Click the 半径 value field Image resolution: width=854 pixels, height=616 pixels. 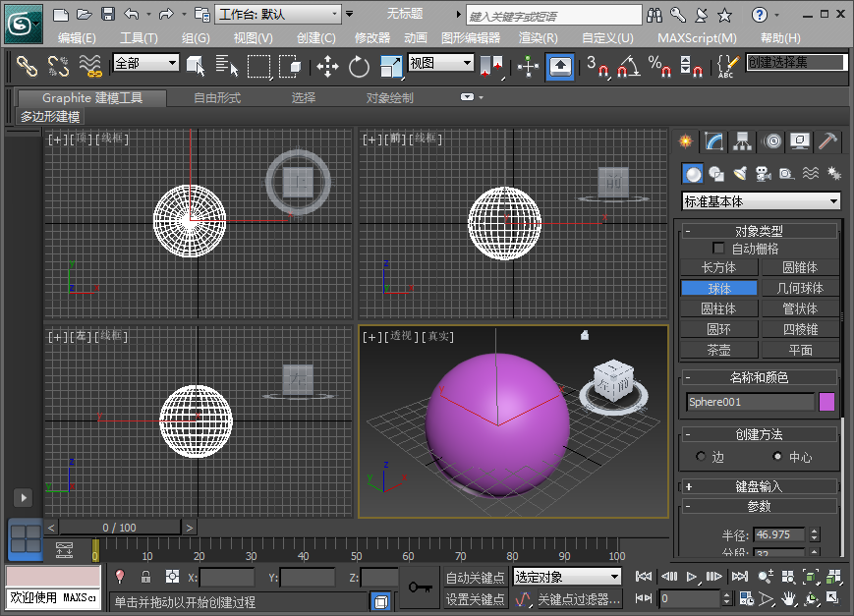779,534
